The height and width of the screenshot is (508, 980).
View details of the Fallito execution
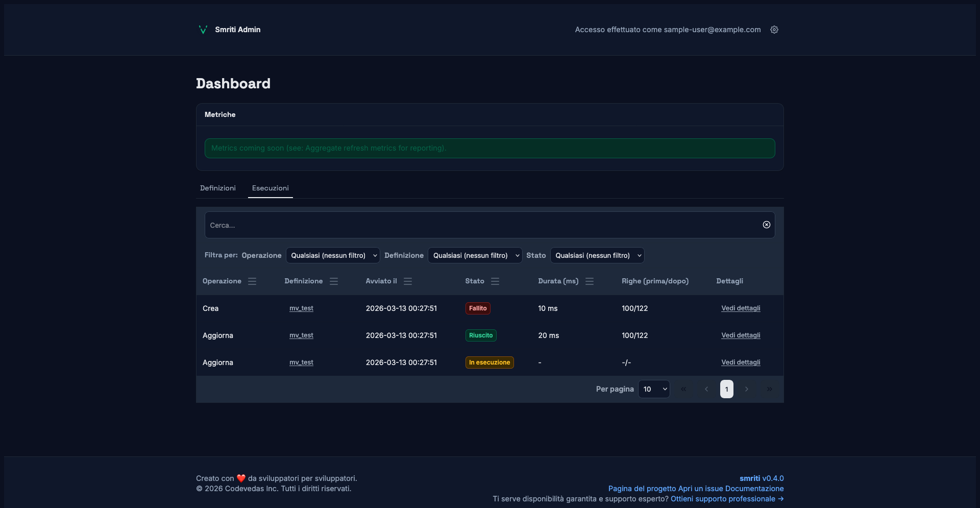[741, 308]
